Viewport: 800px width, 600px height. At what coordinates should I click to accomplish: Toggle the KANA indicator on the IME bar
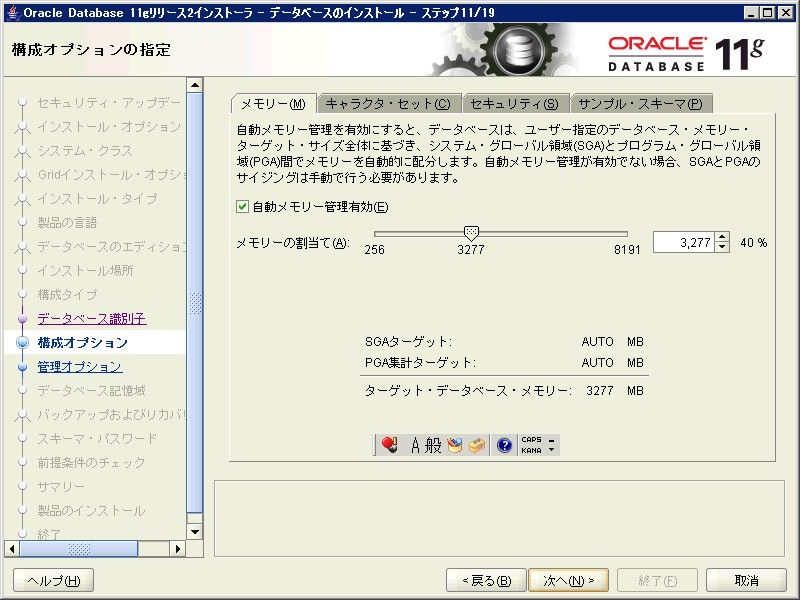(531, 450)
